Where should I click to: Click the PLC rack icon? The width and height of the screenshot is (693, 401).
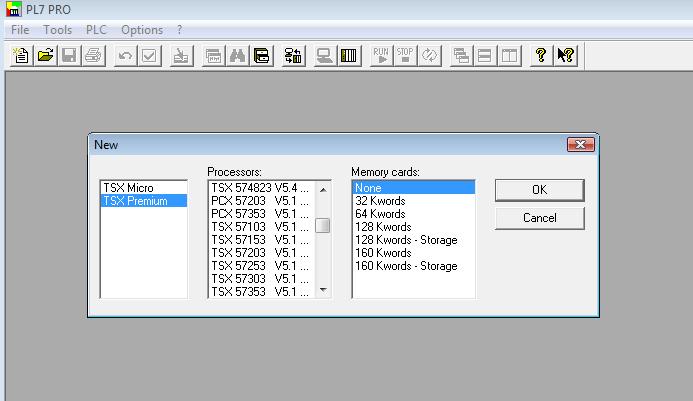[349, 56]
